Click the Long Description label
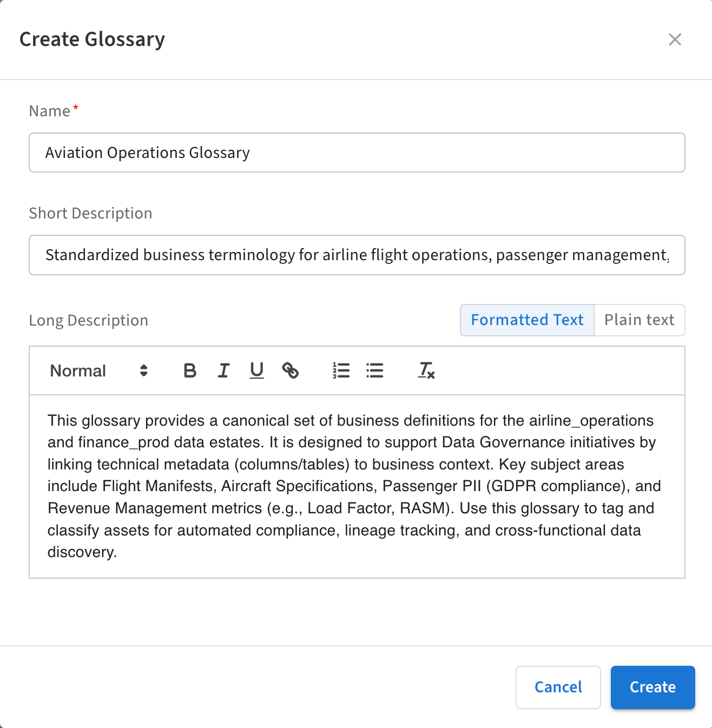Viewport: 712px width, 728px height. point(89,320)
